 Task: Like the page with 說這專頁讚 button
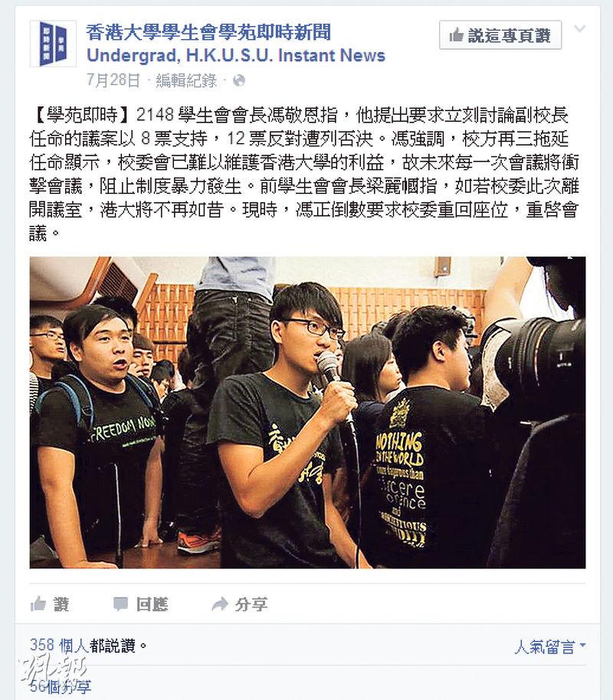[500, 34]
